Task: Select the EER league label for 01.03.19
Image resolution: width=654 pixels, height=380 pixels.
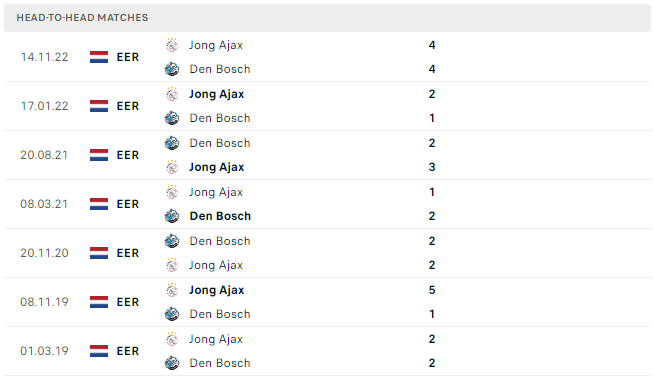Action: pyautogui.click(x=128, y=351)
